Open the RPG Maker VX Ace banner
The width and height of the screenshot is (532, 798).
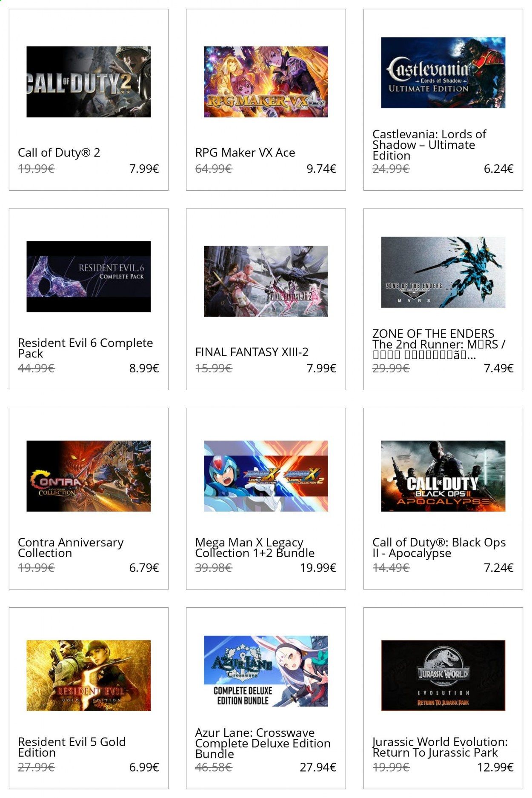click(x=266, y=82)
